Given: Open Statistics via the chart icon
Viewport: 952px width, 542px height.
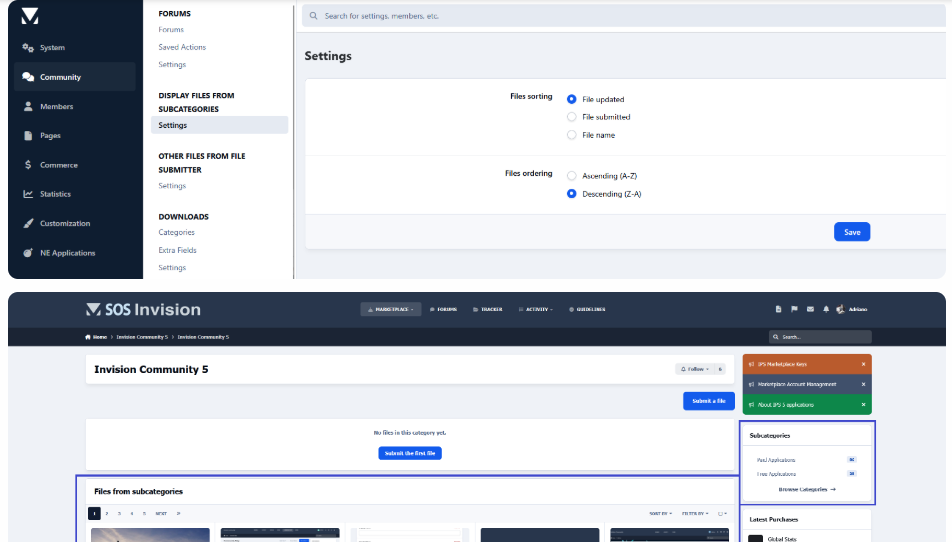Looking at the screenshot, I should pyautogui.click(x=28, y=194).
